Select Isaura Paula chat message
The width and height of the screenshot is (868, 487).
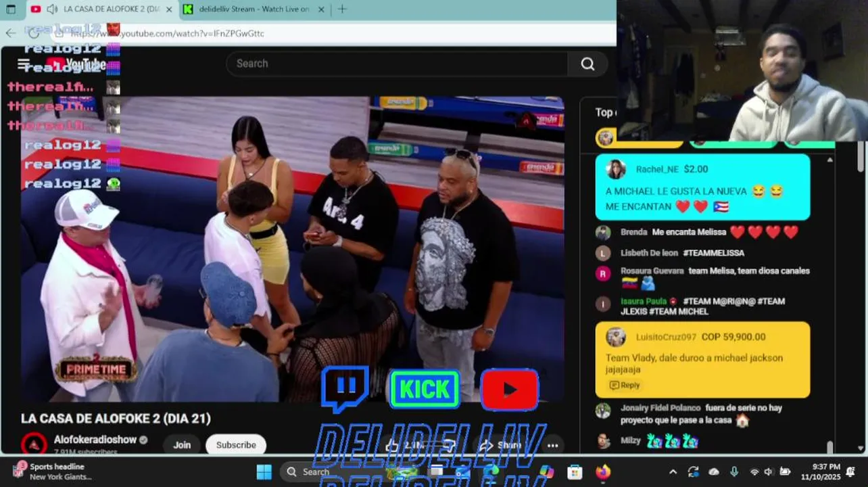point(703,306)
